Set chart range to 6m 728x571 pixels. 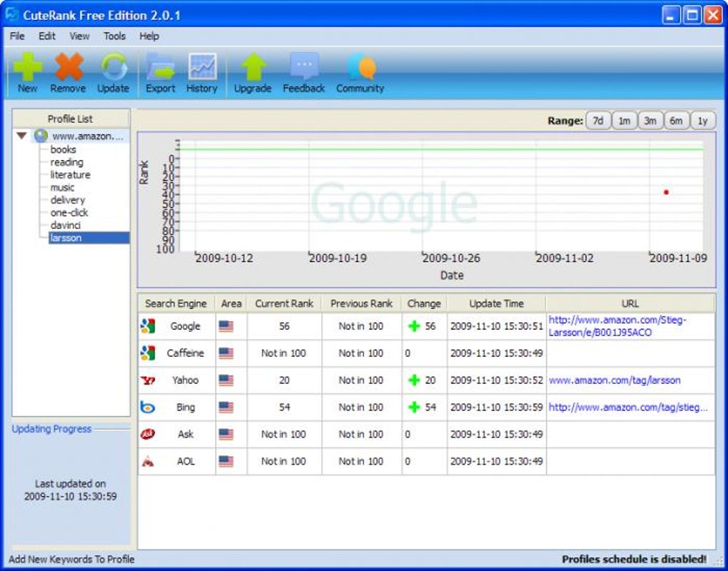pos(677,121)
